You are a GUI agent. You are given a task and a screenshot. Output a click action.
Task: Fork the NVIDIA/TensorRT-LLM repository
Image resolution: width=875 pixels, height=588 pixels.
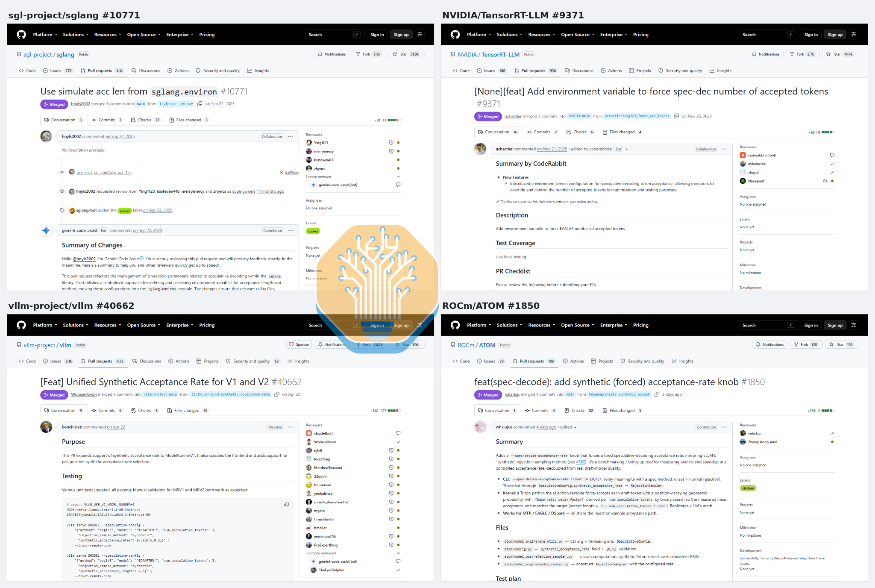click(x=802, y=54)
